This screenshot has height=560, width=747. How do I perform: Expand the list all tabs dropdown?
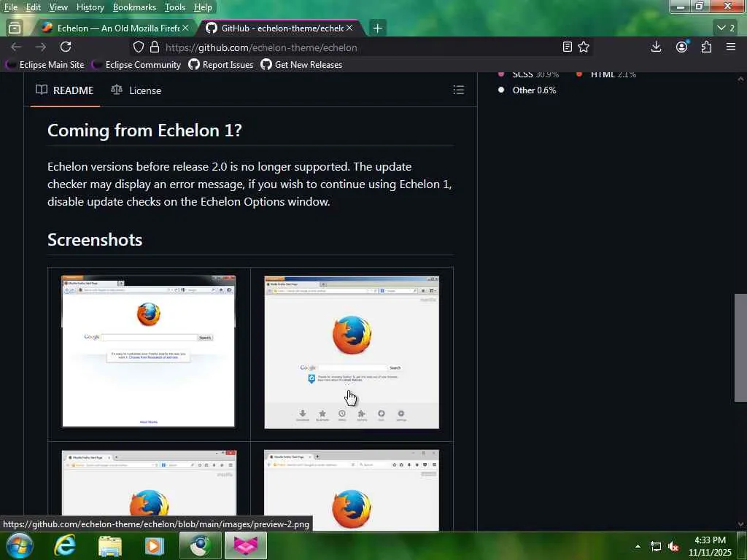pos(726,28)
